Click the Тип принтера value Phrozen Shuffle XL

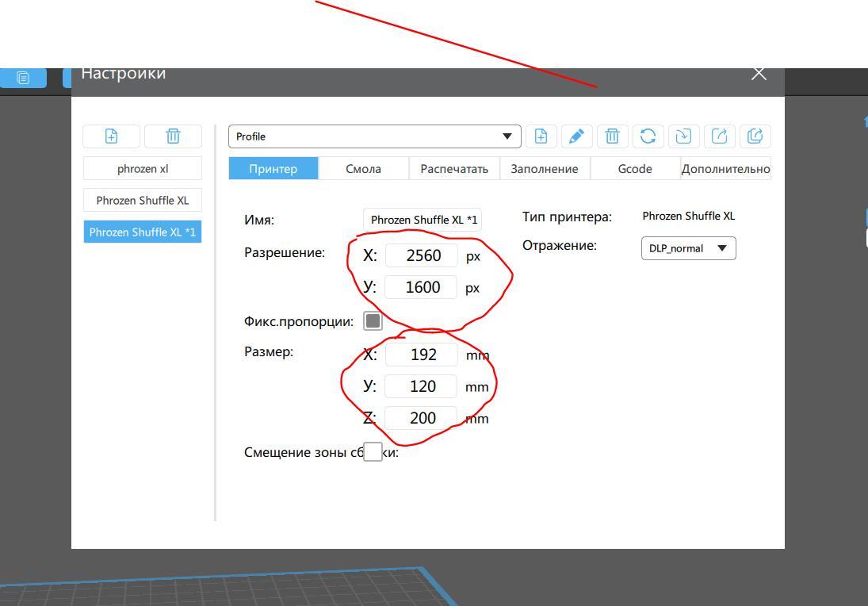point(689,216)
